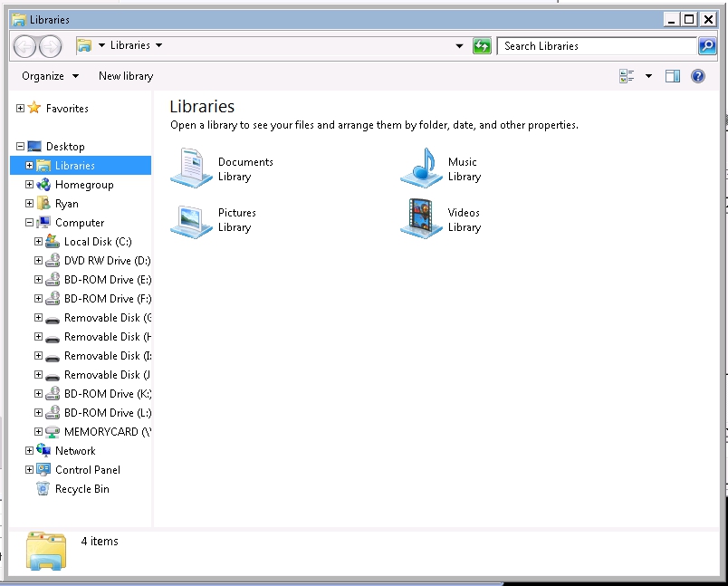The image size is (728, 586).
Task: Open the address bar history dropdown
Action: point(459,46)
